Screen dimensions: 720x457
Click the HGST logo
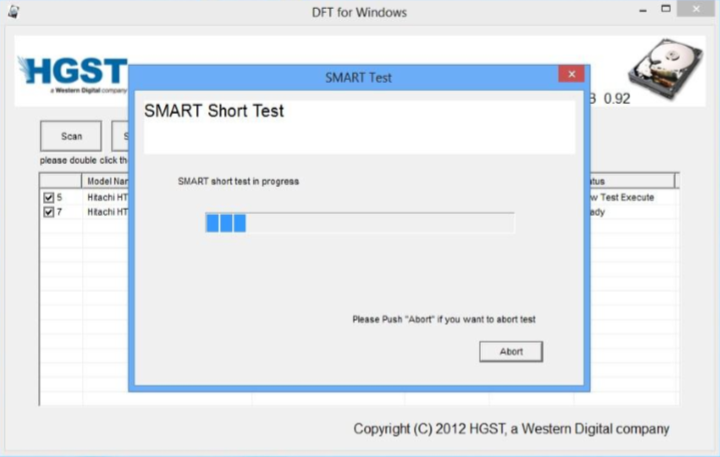point(73,74)
